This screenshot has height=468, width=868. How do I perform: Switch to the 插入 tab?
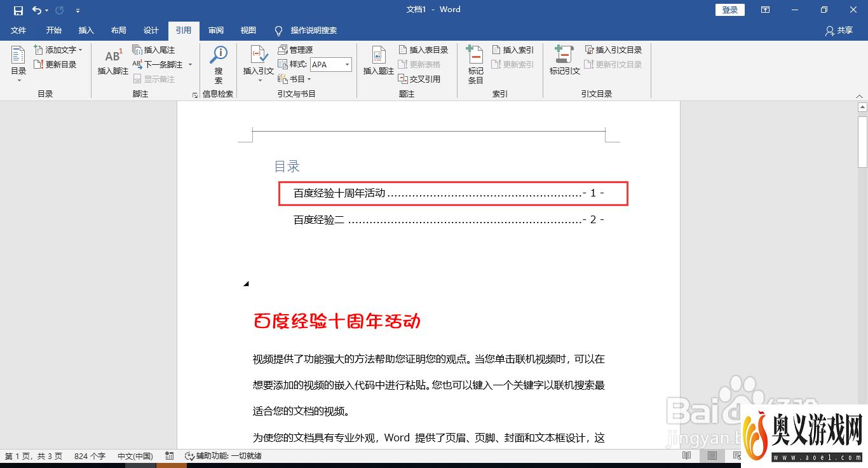pos(86,31)
